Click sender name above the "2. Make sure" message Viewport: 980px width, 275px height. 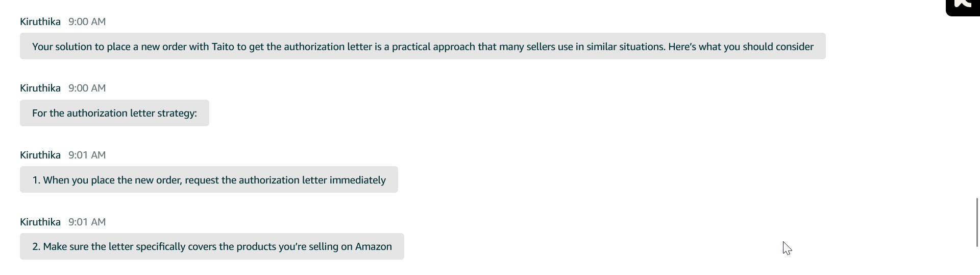40,222
